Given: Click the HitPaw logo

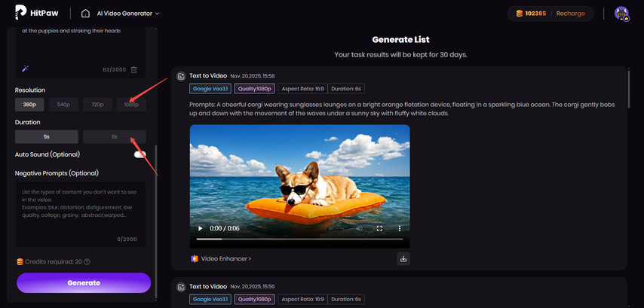Looking at the screenshot, I should (36, 13).
